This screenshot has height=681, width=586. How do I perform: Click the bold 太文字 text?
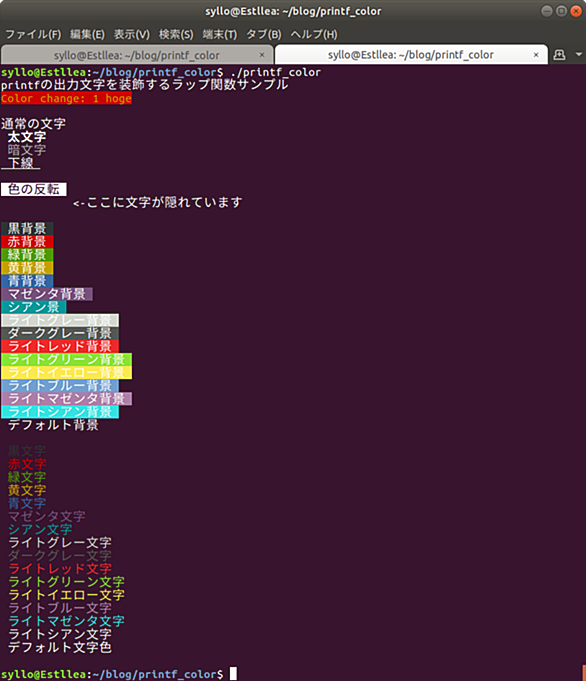(27, 137)
